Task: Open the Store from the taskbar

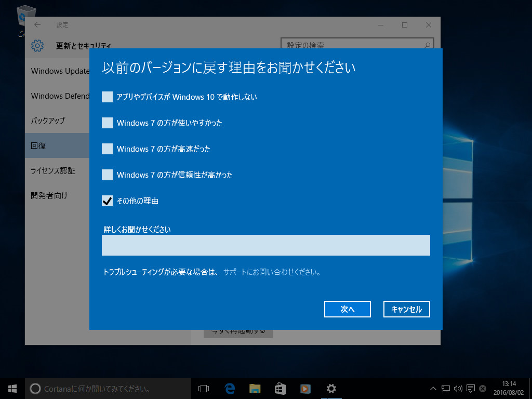Action: click(280, 389)
